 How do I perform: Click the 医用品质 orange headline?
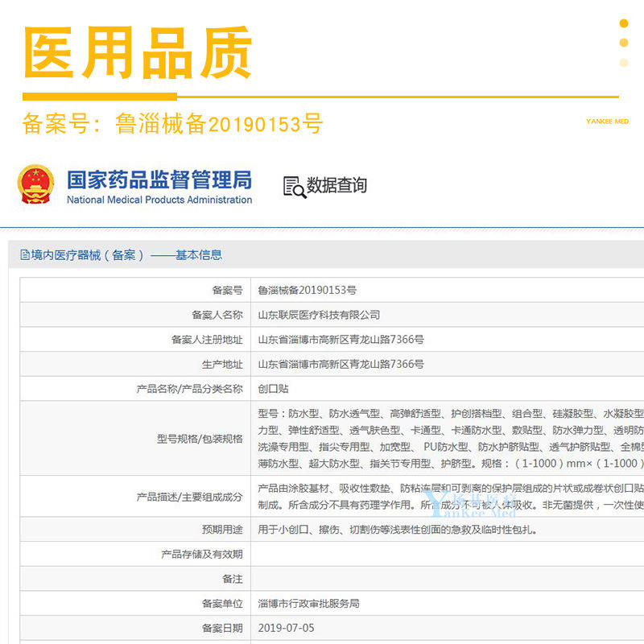138,54
